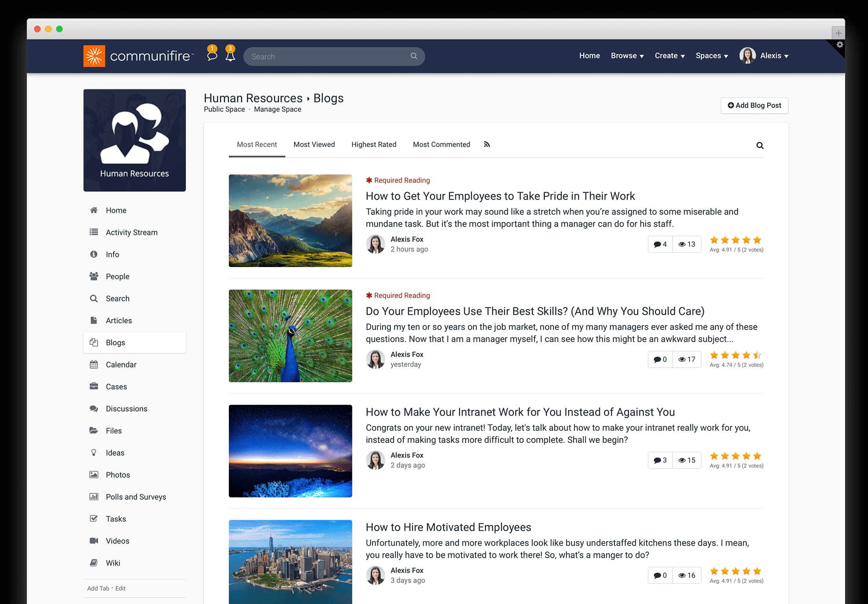Open the blog search magnifier icon
The width and height of the screenshot is (868, 604).
760,145
